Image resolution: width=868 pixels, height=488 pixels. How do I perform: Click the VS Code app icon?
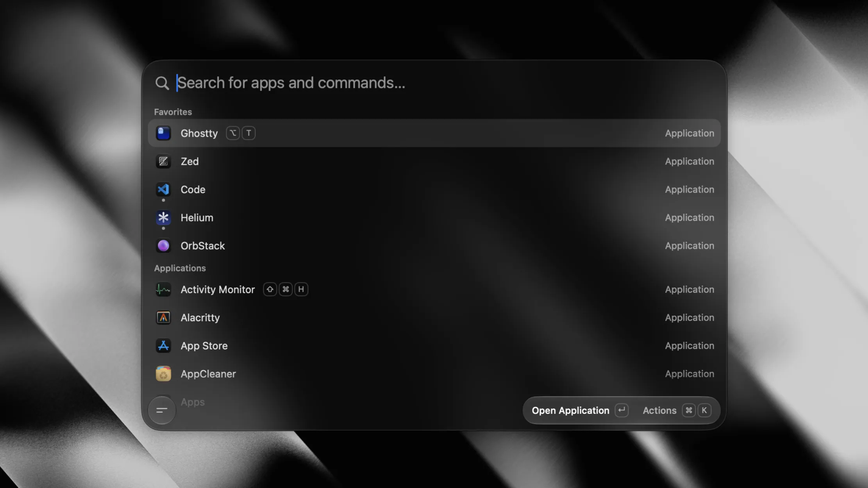point(163,189)
